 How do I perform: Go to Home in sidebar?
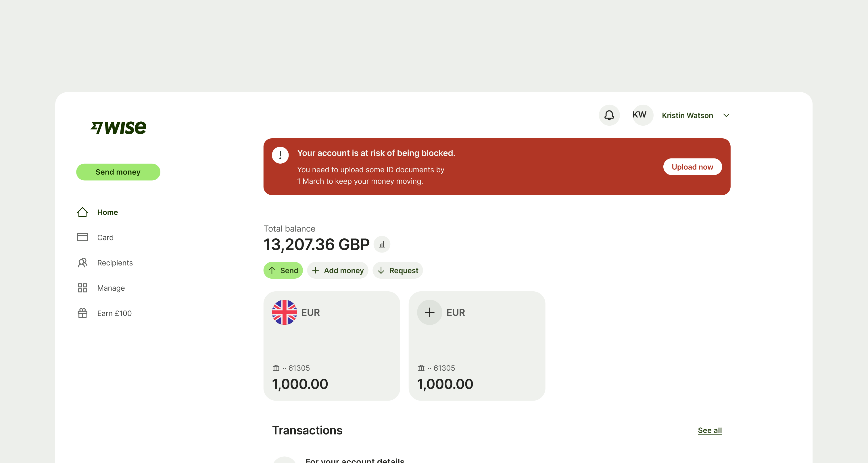pyautogui.click(x=107, y=212)
